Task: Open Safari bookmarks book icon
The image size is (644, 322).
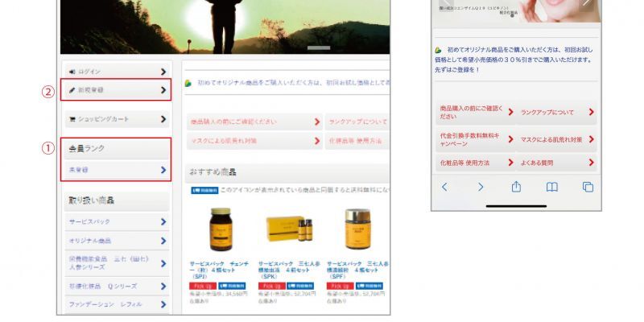Action: pyautogui.click(x=552, y=188)
